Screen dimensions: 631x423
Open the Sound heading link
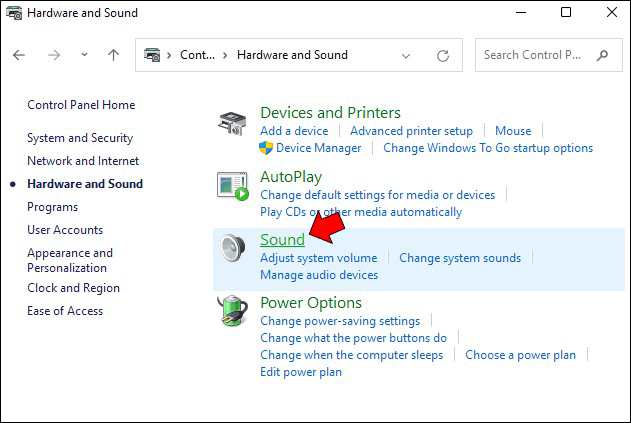282,240
